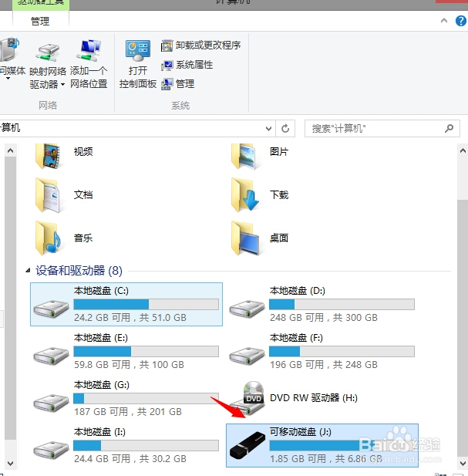468x476 pixels.
Task: Click the F: drive capacity bar
Action: [x=342, y=351]
